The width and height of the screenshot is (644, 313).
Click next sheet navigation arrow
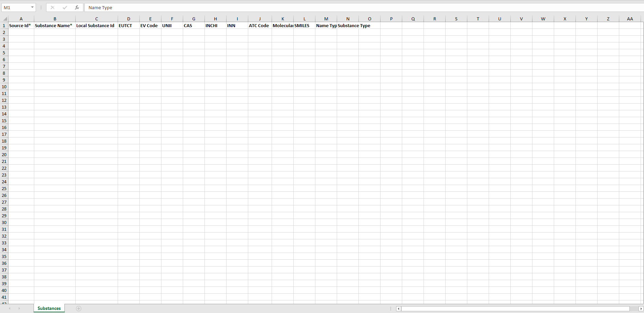pos(19,309)
